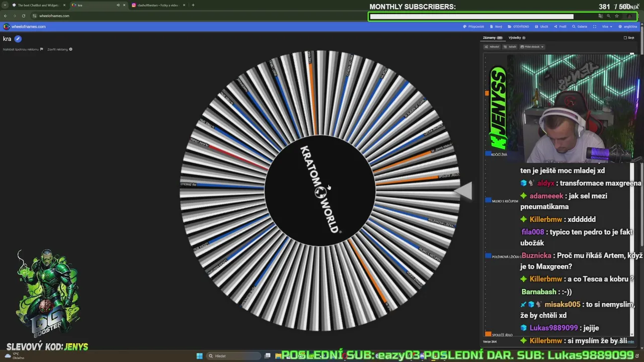644x362 pixels.
Task: Open a saved wheel via OTEVŘENO
Action: (x=518, y=27)
